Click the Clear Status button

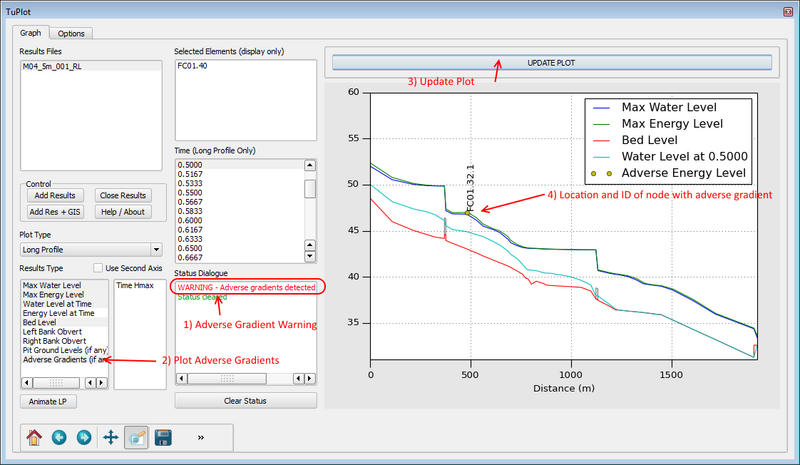tap(245, 401)
